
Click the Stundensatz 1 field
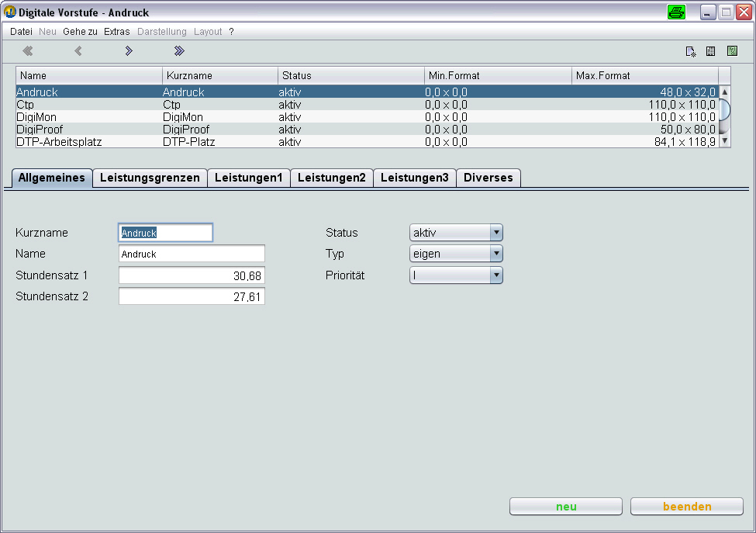192,275
